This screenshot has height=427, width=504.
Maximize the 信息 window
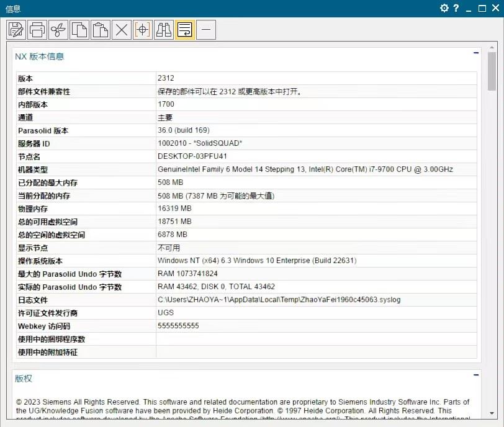(x=482, y=8)
